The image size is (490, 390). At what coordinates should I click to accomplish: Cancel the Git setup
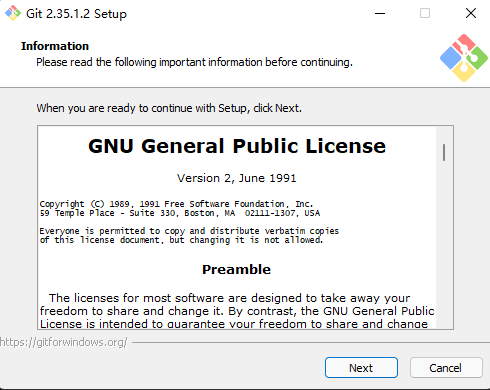(x=446, y=368)
